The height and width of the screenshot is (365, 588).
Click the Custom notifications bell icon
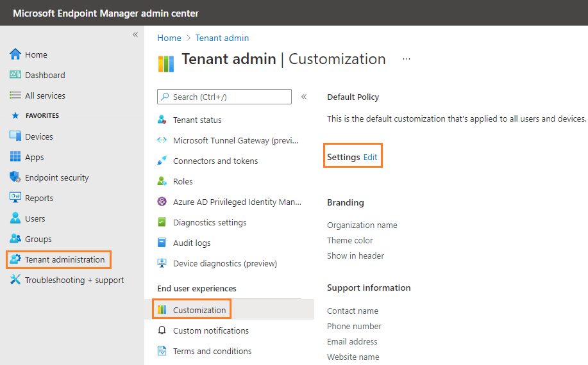point(162,330)
